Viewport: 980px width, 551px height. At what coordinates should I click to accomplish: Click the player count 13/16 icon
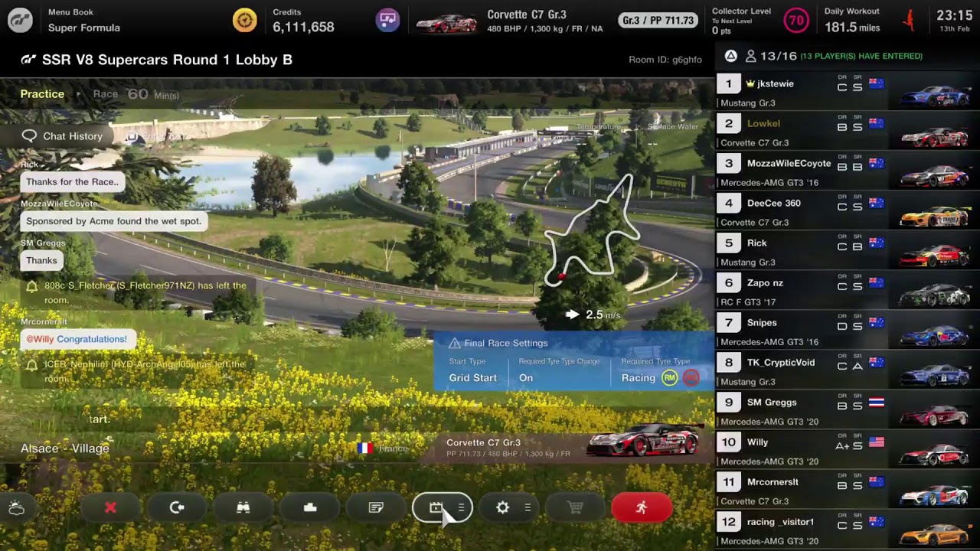tap(751, 56)
